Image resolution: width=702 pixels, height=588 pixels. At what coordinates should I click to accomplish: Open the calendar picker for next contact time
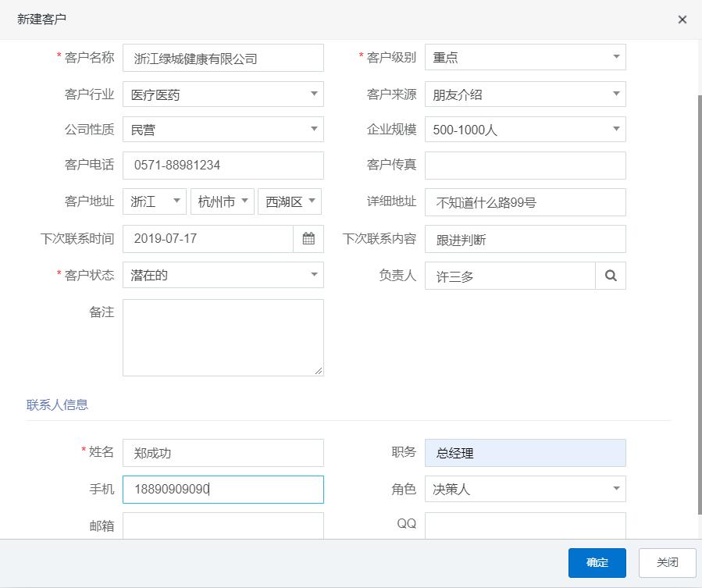pyautogui.click(x=308, y=239)
